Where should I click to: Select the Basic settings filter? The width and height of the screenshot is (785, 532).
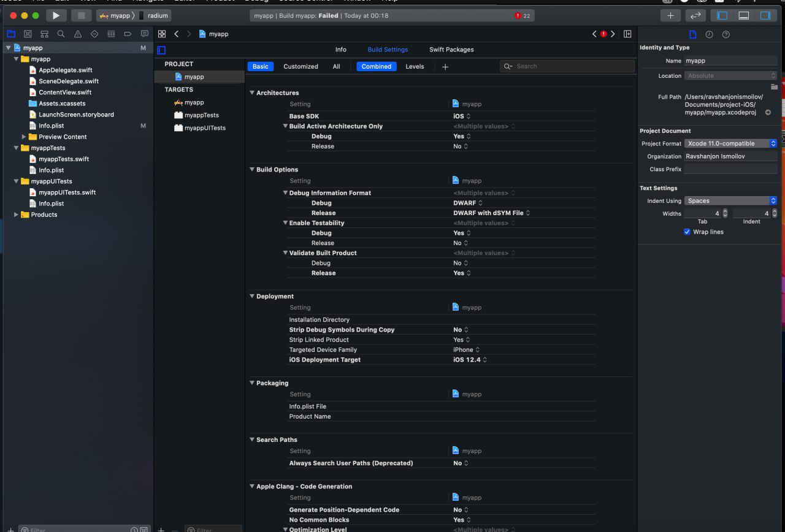(261, 66)
